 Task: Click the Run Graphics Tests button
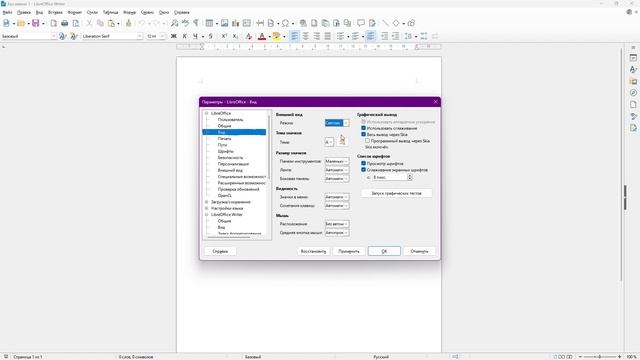tap(396, 193)
